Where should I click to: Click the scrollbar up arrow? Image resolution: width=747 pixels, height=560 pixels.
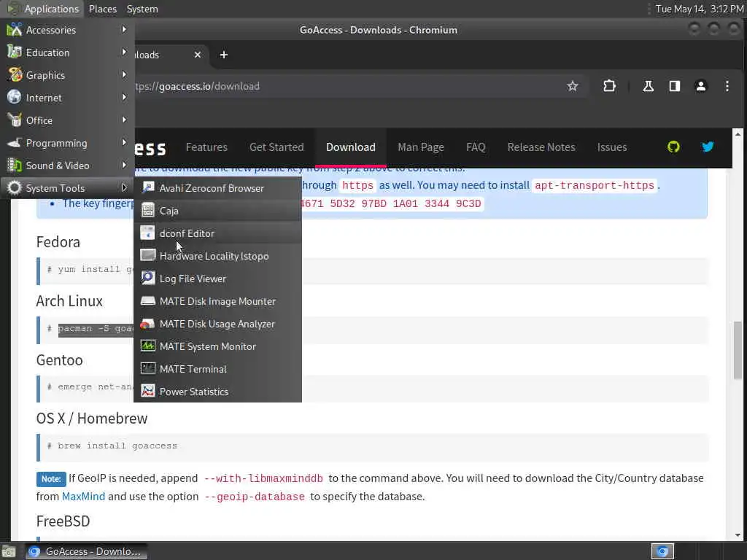[738, 134]
